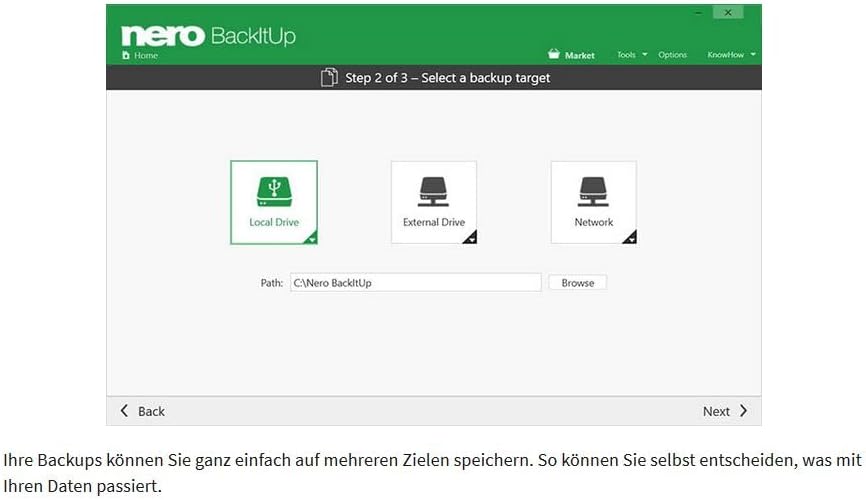
Task: Click the Home page icon
Action: [x=126, y=55]
